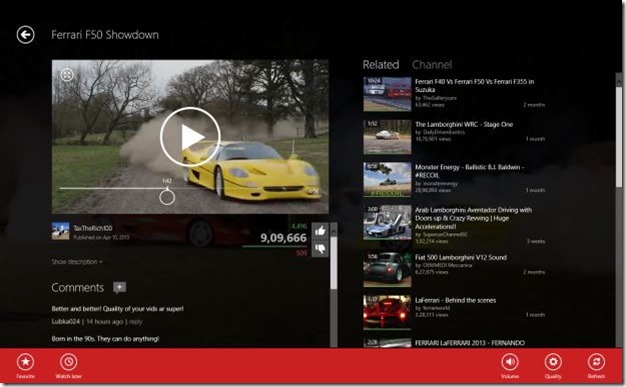
Task: Click the Comments heading
Action: [x=78, y=288]
